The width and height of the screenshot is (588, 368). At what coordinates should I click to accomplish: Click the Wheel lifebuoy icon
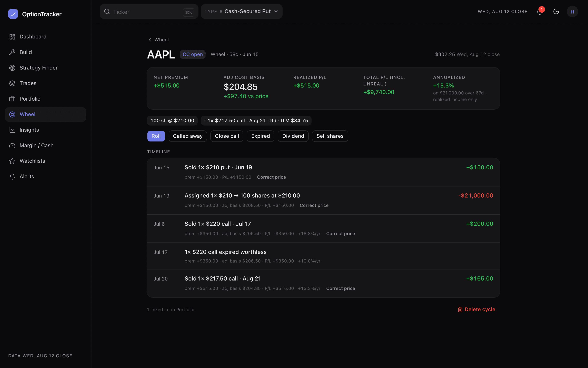click(x=12, y=114)
